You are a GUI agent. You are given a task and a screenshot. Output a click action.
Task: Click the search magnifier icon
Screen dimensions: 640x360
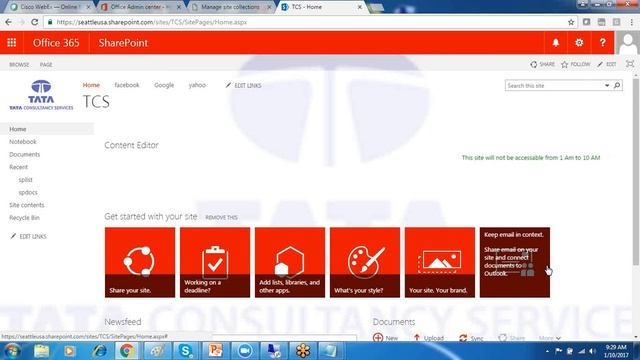coord(617,85)
